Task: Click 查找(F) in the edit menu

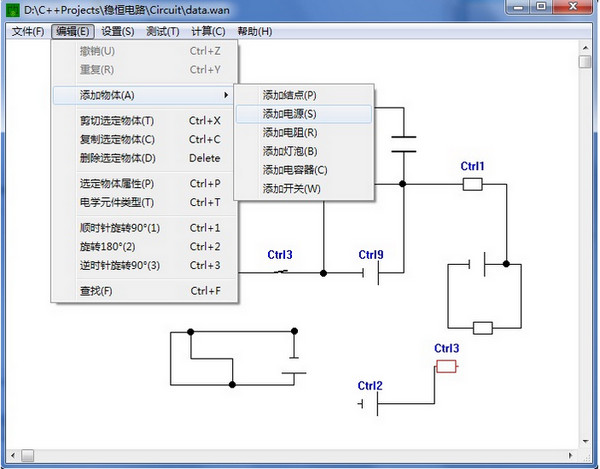Action: [x=96, y=291]
